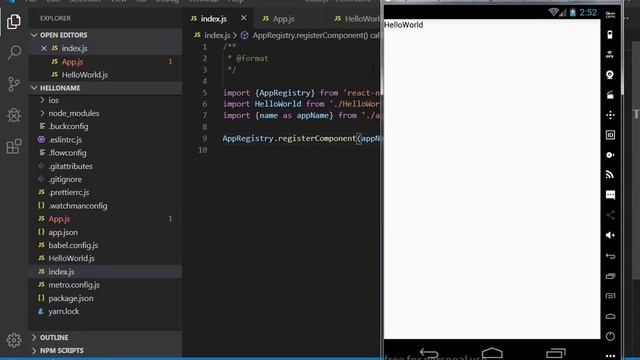
Task: Open the emulator identifiers ID widget
Action: point(610,135)
